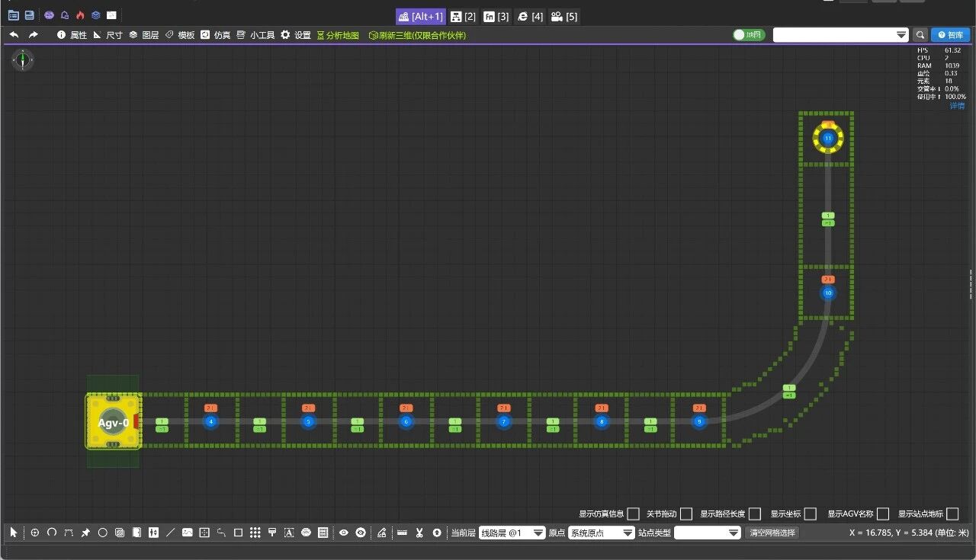
Task: Select the pushpin tool
Action: [85, 533]
